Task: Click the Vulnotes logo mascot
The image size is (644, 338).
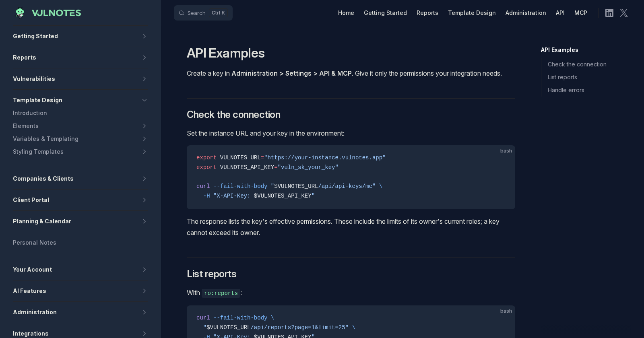Action: (x=20, y=13)
